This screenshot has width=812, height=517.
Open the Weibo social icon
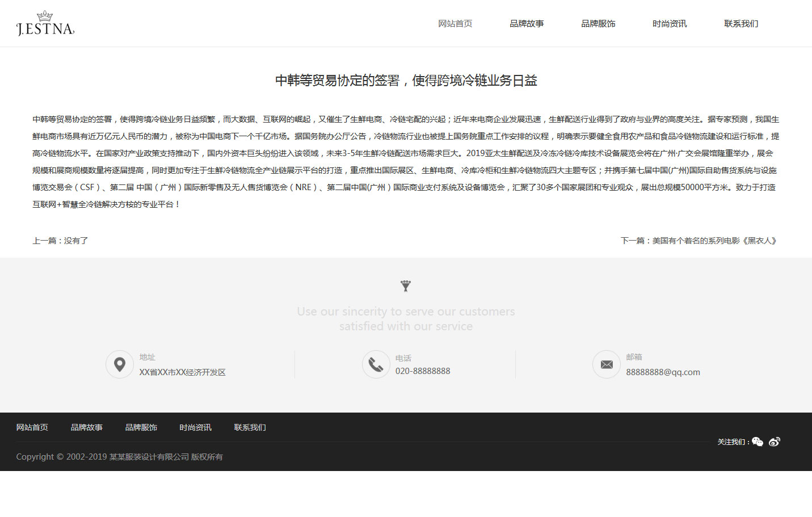[775, 442]
